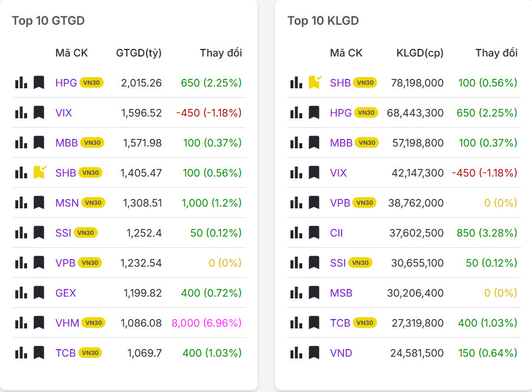Viewport: 532px width, 392px height.
Task: Open VND stock ticker link
Action: [x=341, y=353]
